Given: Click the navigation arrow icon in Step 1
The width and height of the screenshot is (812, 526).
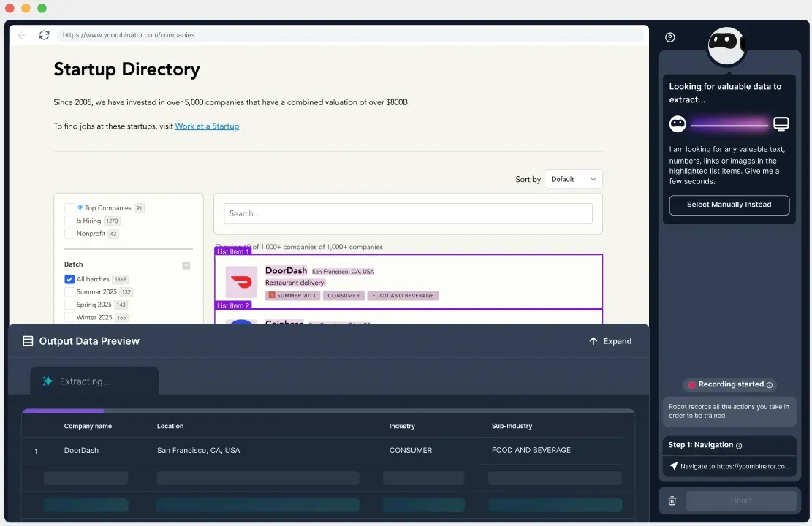Looking at the screenshot, I should point(673,466).
